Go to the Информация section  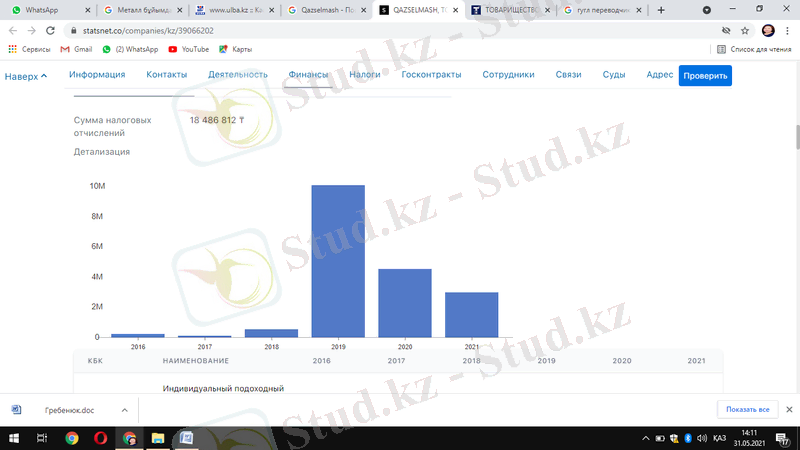(x=97, y=74)
